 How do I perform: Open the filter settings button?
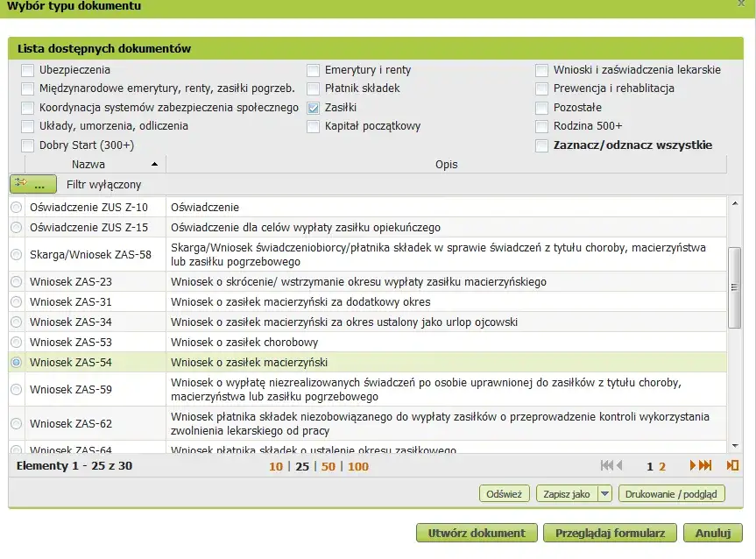(33, 184)
